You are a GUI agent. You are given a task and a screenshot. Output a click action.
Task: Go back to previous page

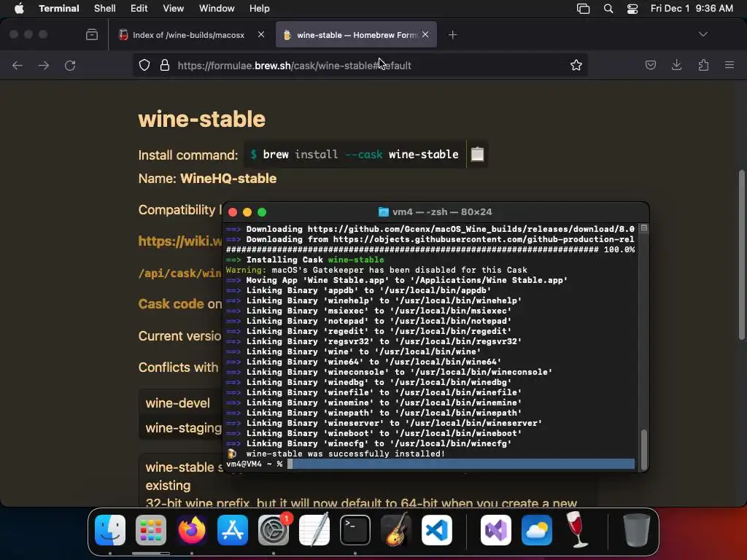click(x=18, y=65)
